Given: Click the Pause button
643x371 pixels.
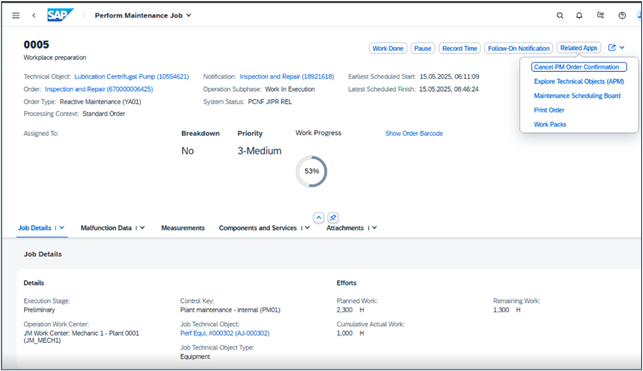Looking at the screenshot, I should coord(422,48).
